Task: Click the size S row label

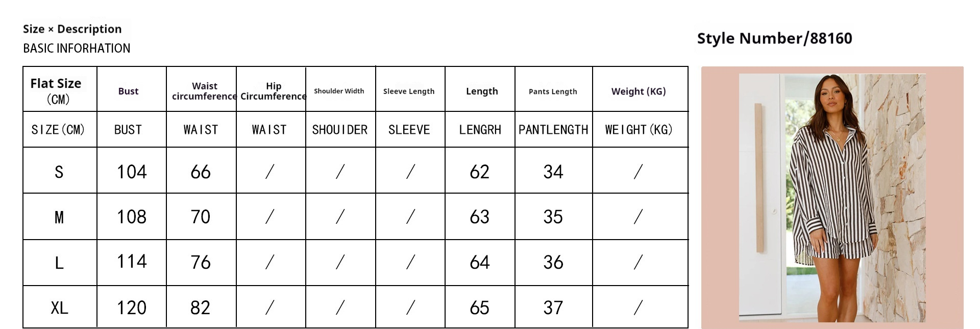Action: [x=59, y=172]
